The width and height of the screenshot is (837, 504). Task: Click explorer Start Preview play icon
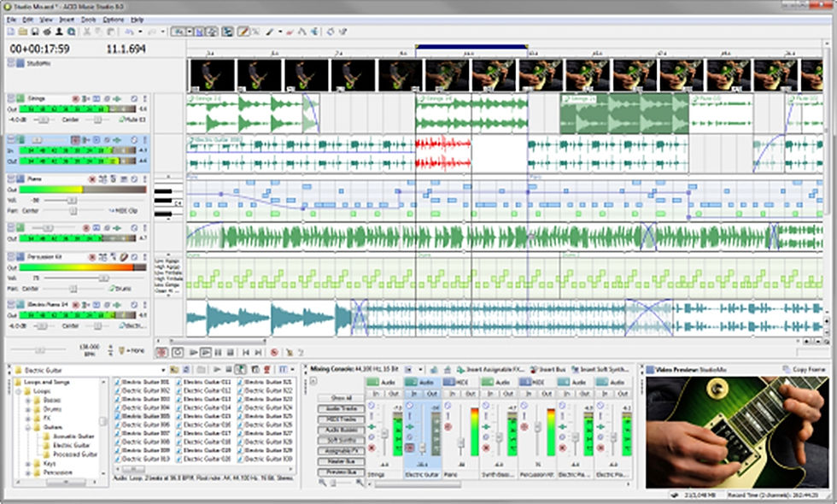(x=217, y=369)
